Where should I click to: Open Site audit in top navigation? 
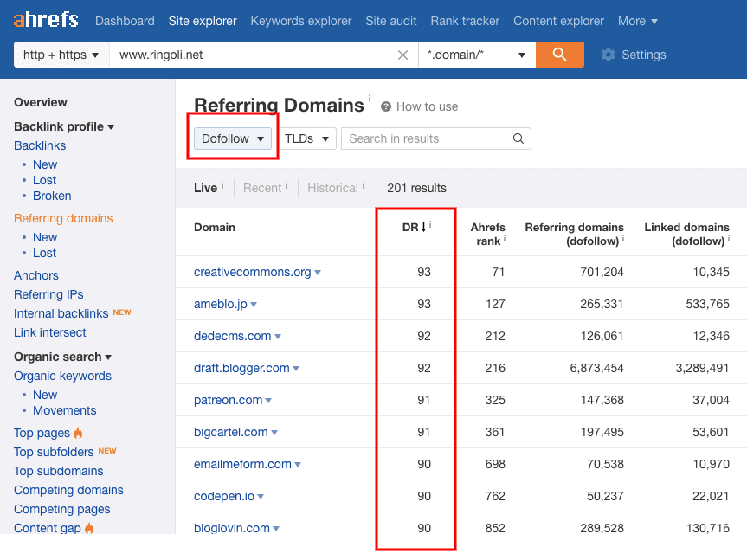[391, 21]
